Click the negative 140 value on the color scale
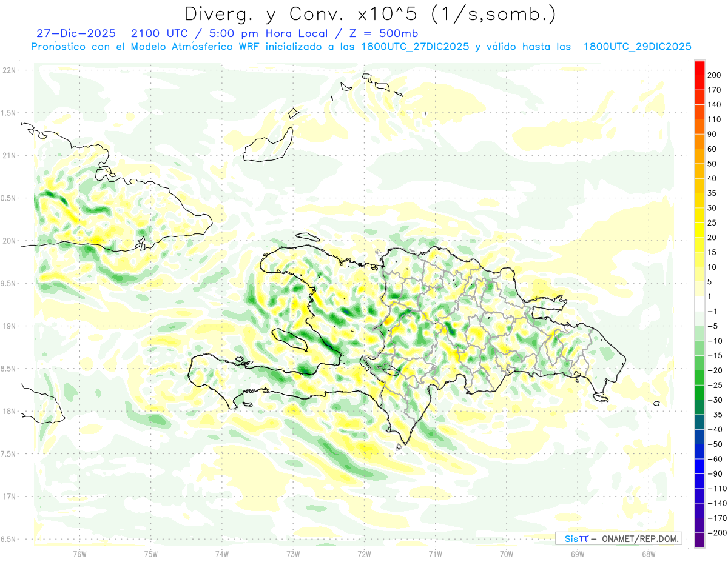 (717, 503)
